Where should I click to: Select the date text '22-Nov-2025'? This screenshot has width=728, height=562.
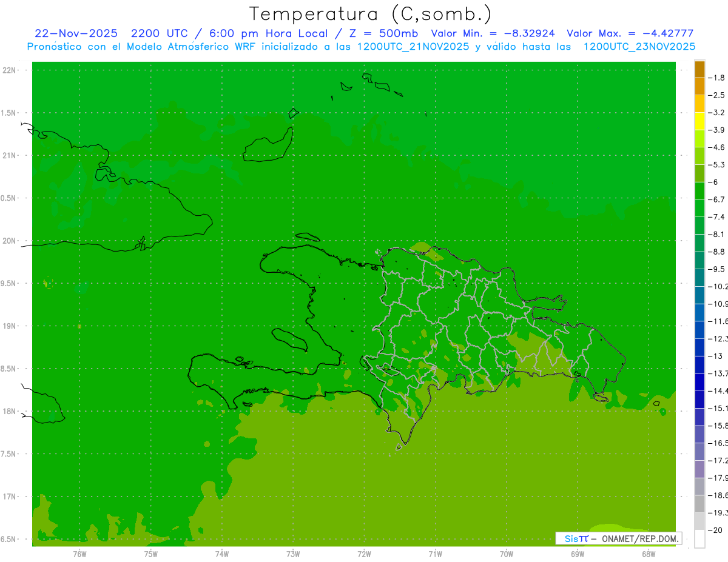(x=76, y=33)
